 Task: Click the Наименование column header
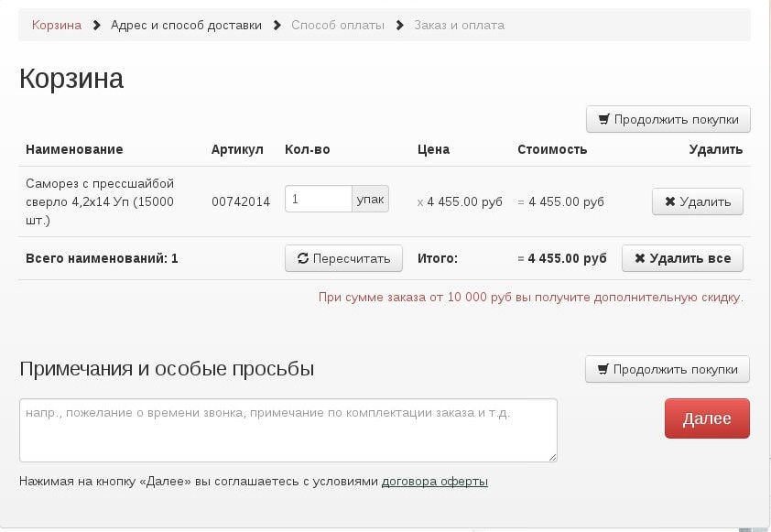(x=74, y=149)
